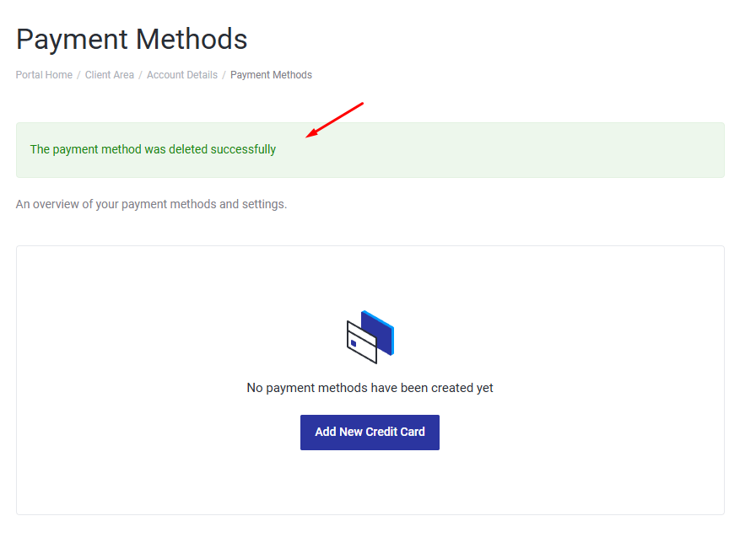This screenshot has width=756, height=559.
Task: Click the Payment Methods page heading
Action: (132, 39)
